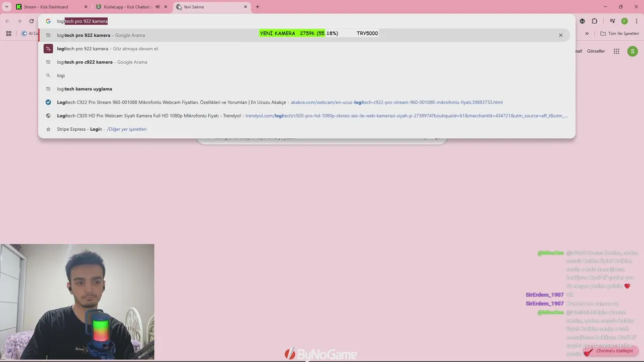This screenshot has height=362, width=644.
Task: Close the Stream - Kick Dashboard tab
Action: coord(86,7)
